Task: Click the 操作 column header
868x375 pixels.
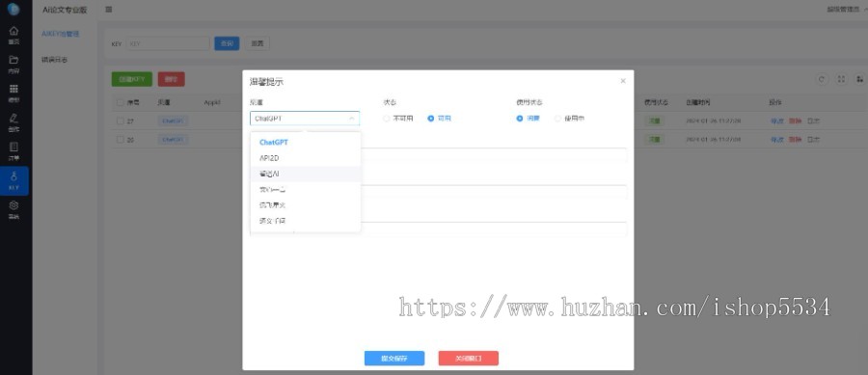Action: [775, 102]
